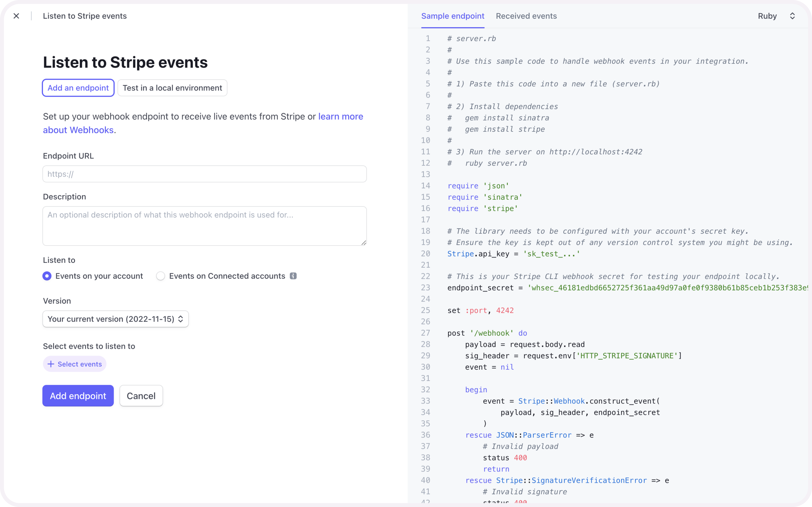Click the Description text area

click(x=204, y=226)
